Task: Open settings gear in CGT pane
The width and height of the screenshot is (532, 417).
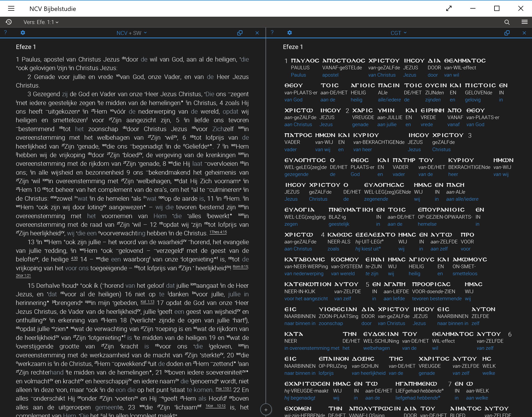Action: [x=289, y=33]
